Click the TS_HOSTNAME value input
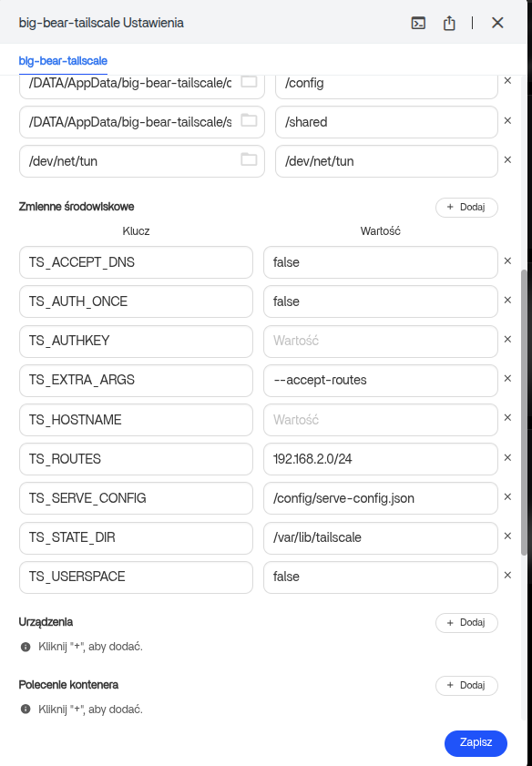 tap(381, 420)
